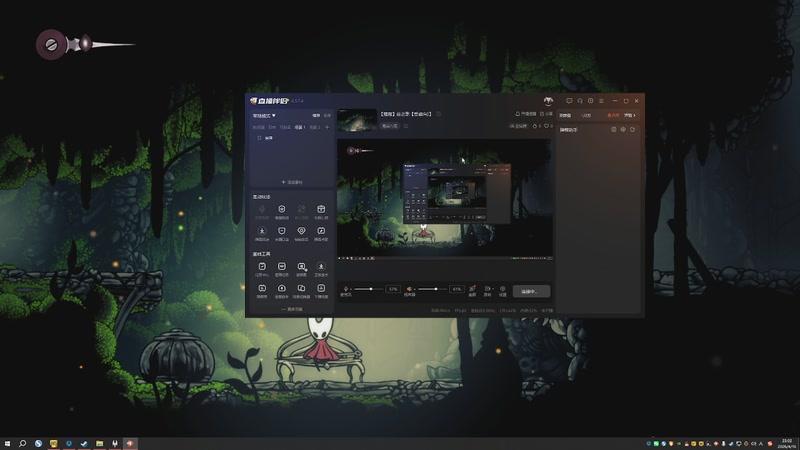Screen dimensions: 800x450
Task: Switch to the 场景1 scene tab
Action: coord(299,127)
